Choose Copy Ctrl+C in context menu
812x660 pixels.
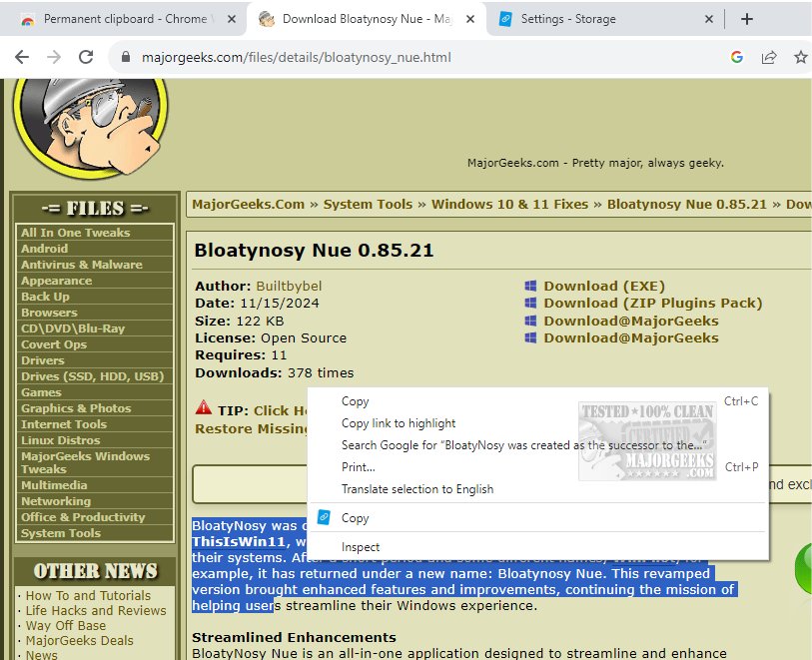click(x=538, y=401)
